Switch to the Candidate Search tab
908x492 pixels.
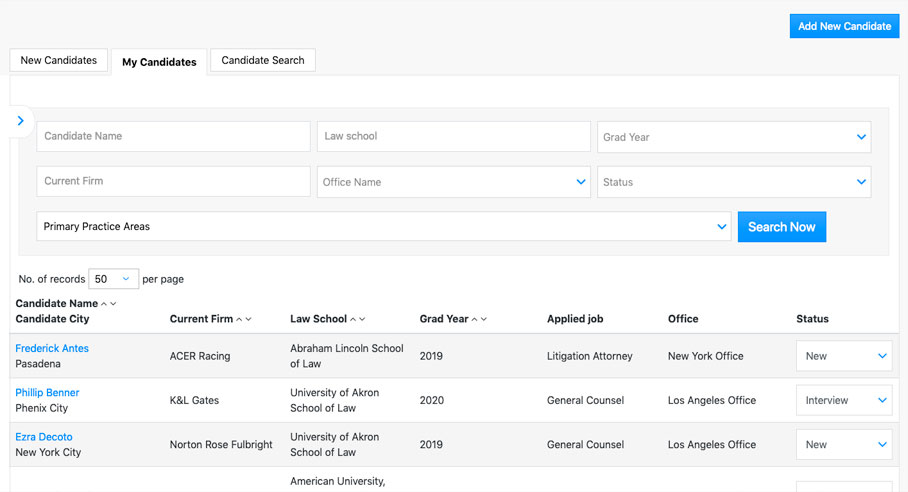click(x=263, y=60)
